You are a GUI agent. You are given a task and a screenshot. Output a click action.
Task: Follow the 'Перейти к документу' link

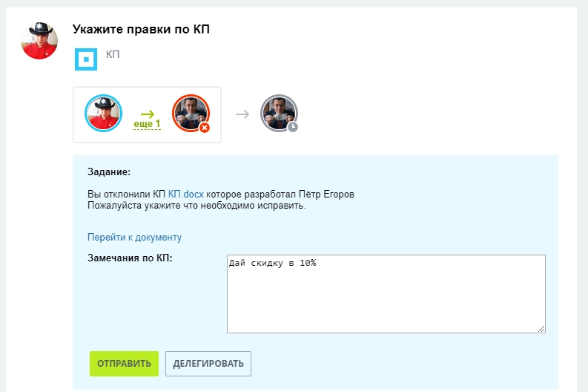(134, 238)
